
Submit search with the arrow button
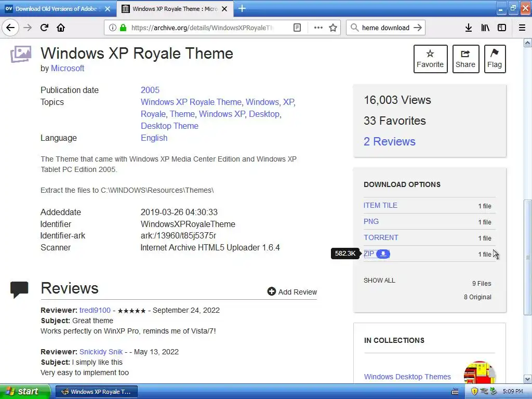tap(418, 28)
